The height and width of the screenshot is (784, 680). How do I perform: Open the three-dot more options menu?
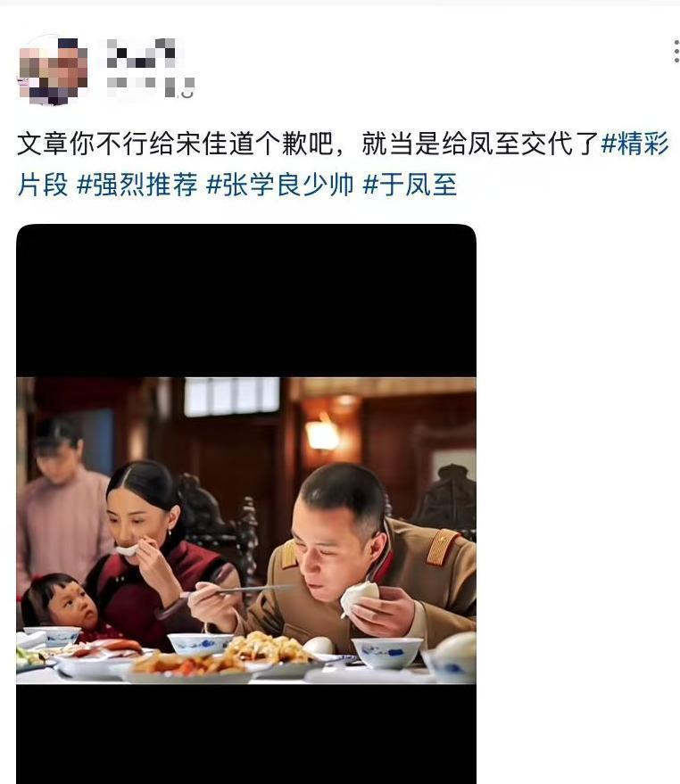point(676,51)
